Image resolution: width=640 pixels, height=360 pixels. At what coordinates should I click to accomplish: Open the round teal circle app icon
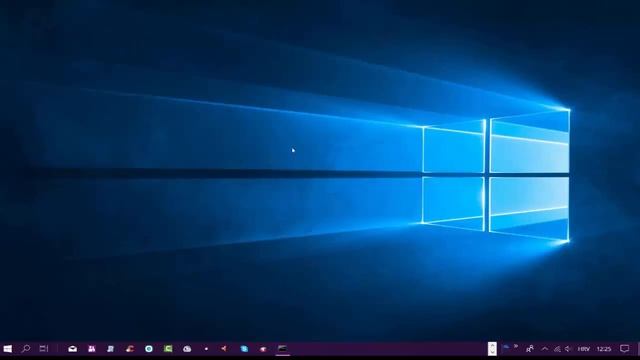click(x=149, y=349)
